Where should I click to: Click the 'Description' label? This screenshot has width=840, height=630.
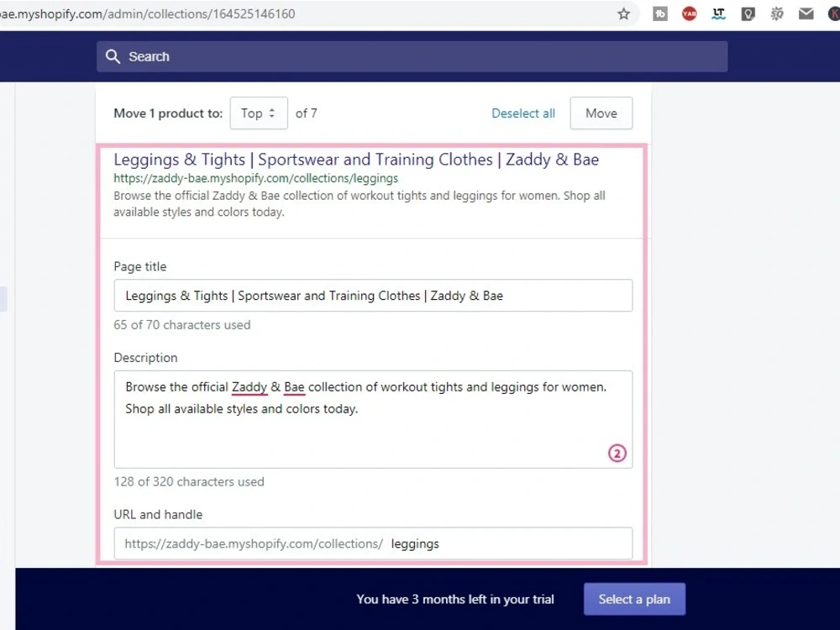click(x=145, y=358)
